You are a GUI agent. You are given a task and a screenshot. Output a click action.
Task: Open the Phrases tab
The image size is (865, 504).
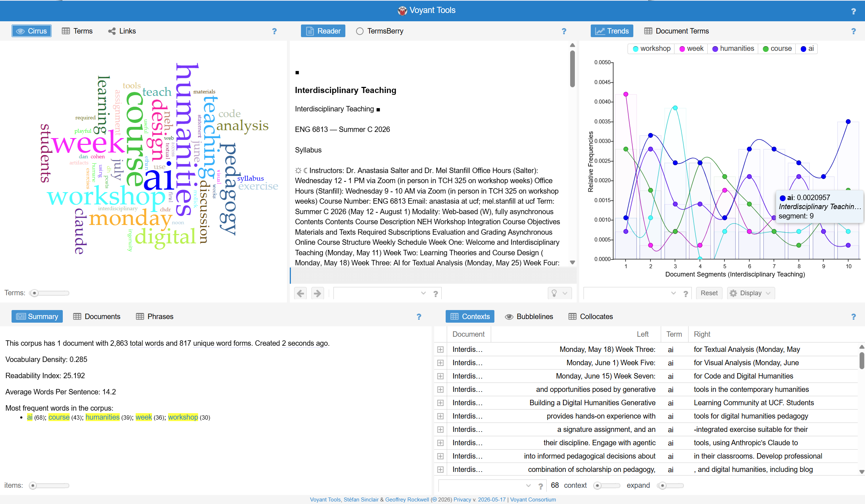(x=155, y=317)
